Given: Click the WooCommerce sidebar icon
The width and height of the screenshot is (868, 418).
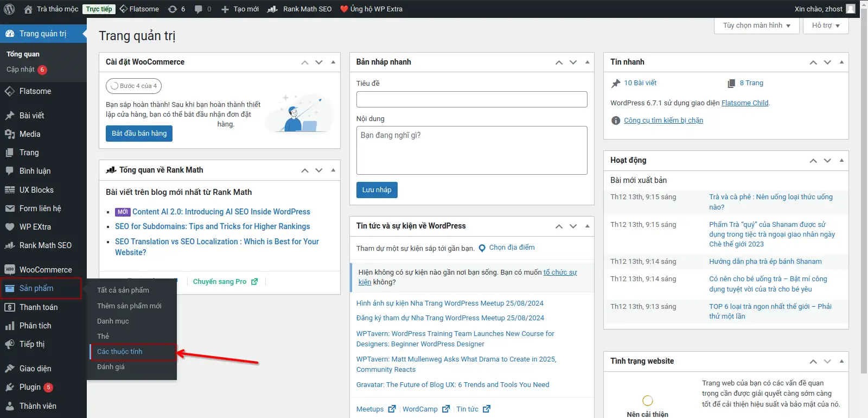Looking at the screenshot, I should (10, 270).
